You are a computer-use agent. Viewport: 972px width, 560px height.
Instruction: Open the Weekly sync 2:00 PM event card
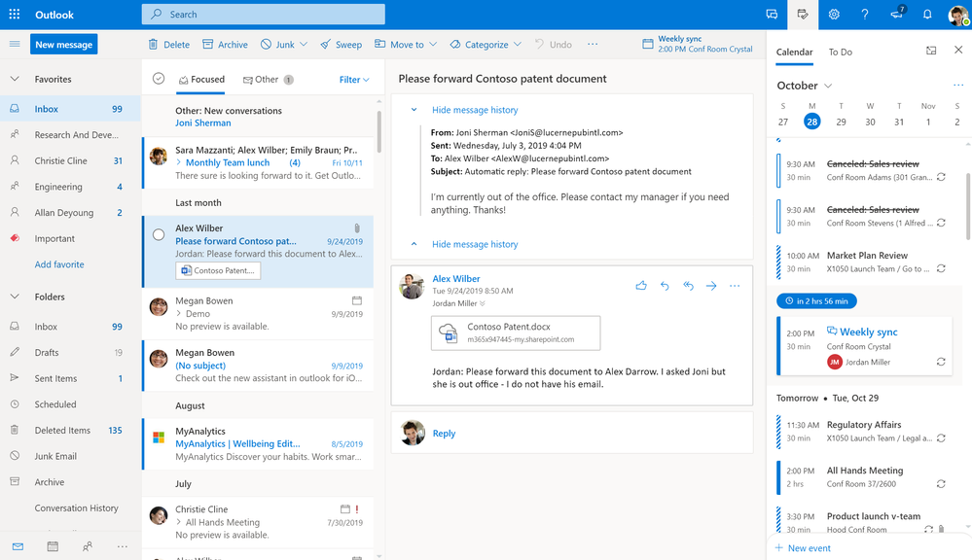pyautogui.click(x=864, y=346)
